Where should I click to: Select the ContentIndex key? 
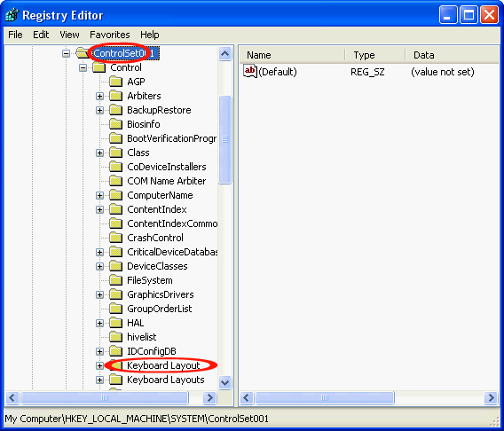(157, 209)
